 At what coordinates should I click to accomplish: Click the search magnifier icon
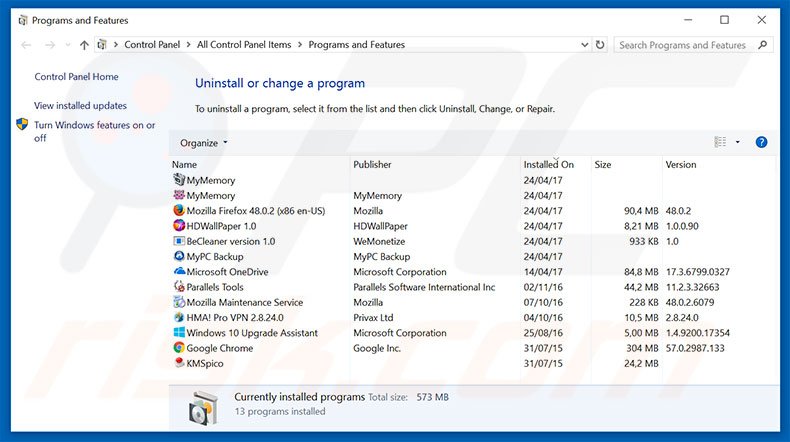click(763, 45)
